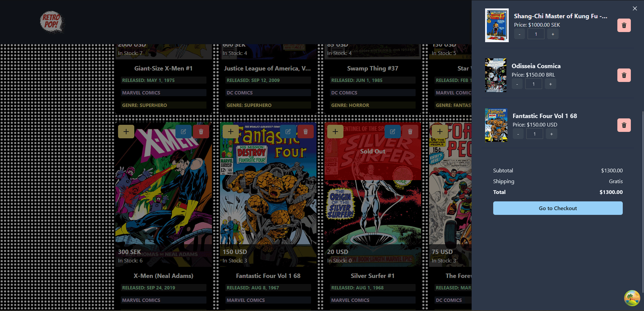Delete the X-Men product via trash icon
Screen dimensions: 644x311
click(201, 131)
